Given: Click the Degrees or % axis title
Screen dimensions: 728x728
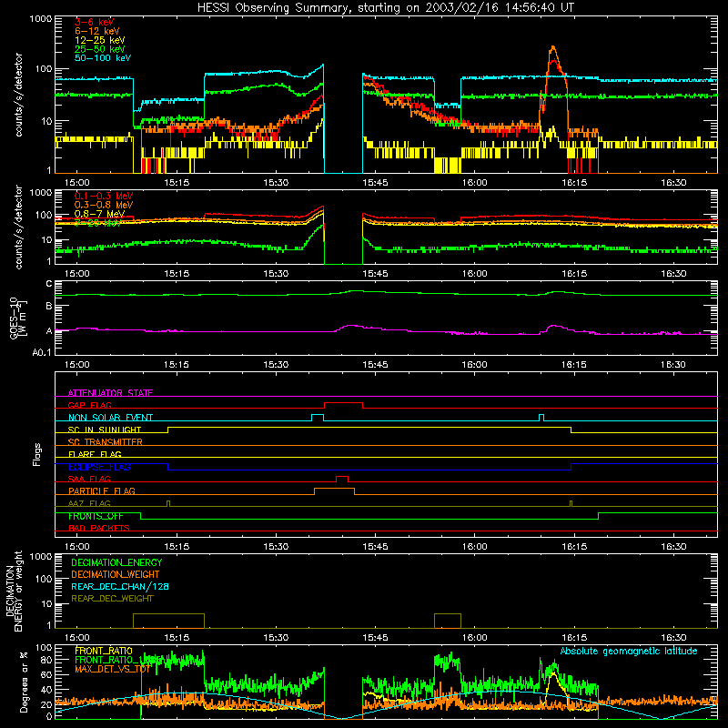Looking at the screenshot, I should click(24, 682).
